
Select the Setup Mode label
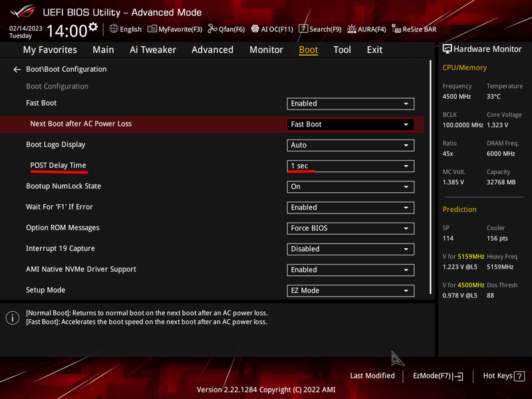point(45,290)
